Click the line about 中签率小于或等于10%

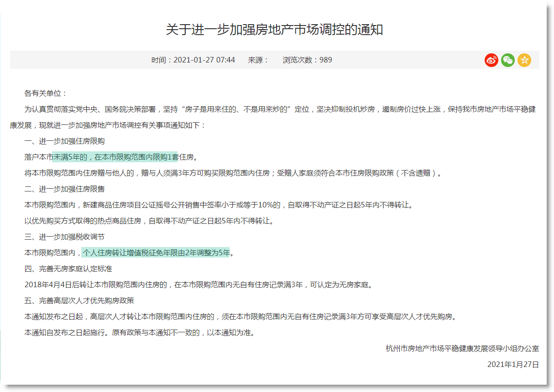[x=219, y=205]
